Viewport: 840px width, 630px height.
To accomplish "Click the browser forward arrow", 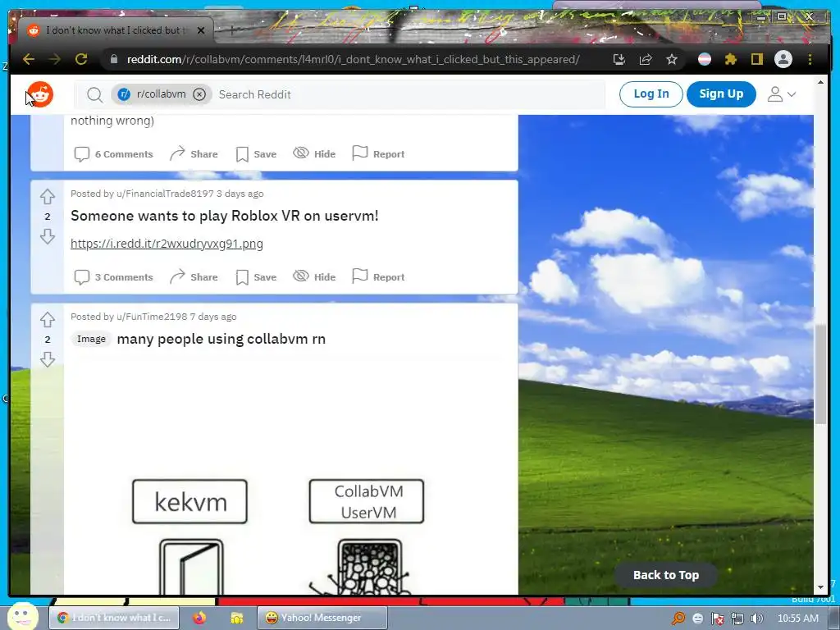I will (55, 59).
